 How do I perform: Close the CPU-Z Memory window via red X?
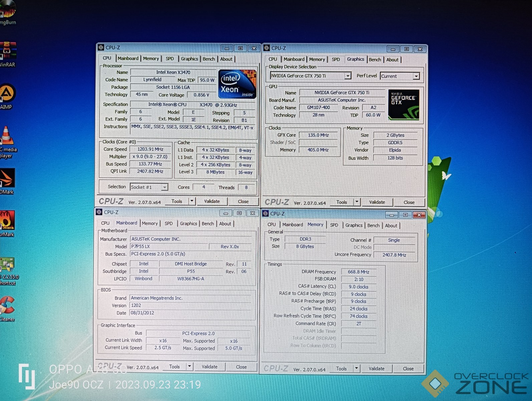(419, 215)
